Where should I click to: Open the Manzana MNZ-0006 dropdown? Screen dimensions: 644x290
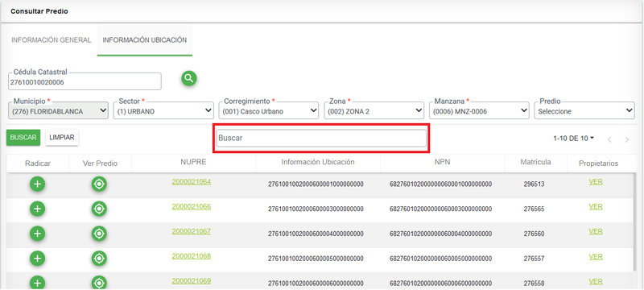(479, 111)
